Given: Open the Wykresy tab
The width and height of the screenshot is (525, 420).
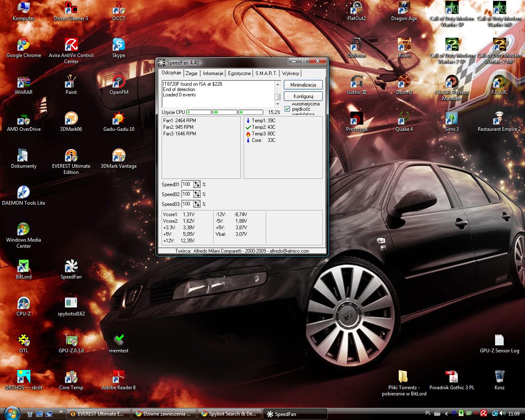Looking at the screenshot, I should (290, 73).
